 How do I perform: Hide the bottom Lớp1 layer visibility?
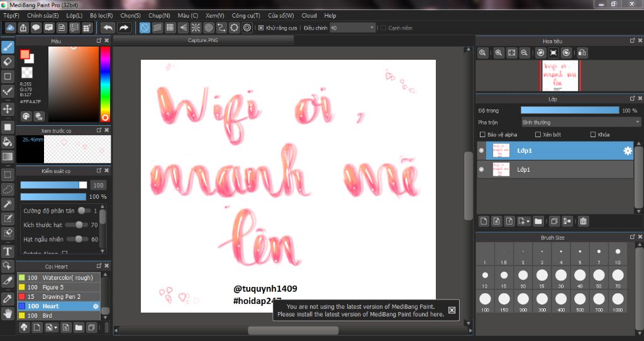tap(482, 170)
